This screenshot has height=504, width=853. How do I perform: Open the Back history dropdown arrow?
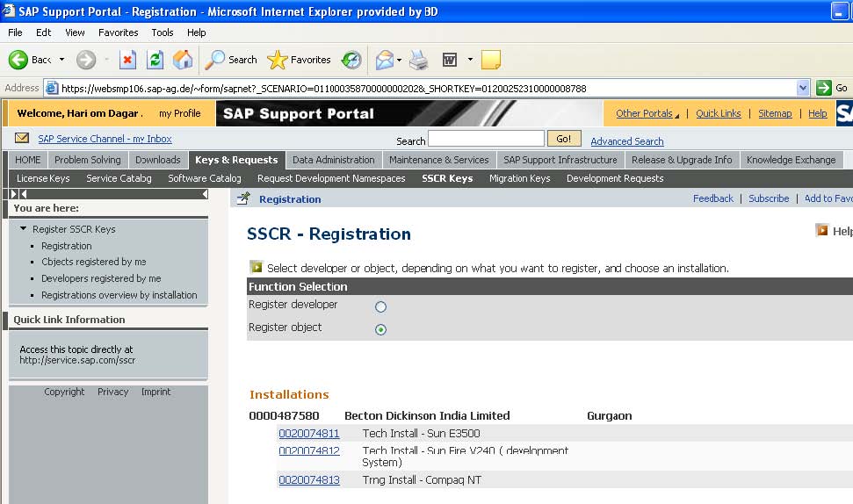click(x=61, y=60)
